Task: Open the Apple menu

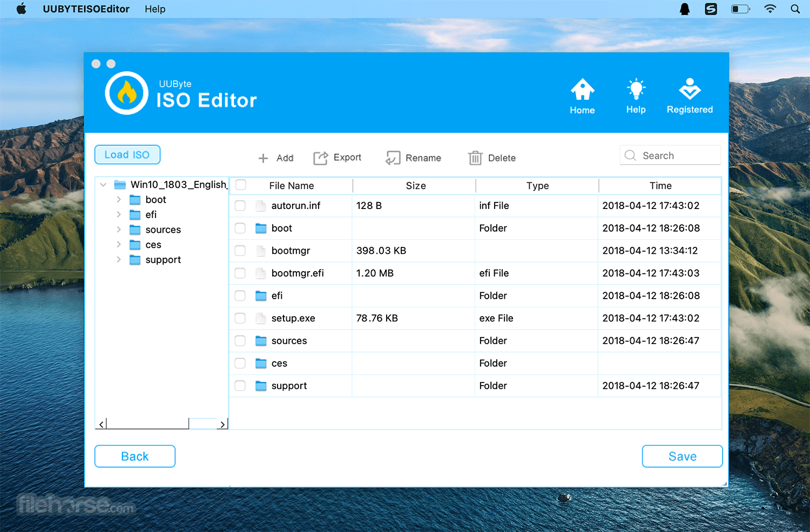Action: [x=22, y=9]
